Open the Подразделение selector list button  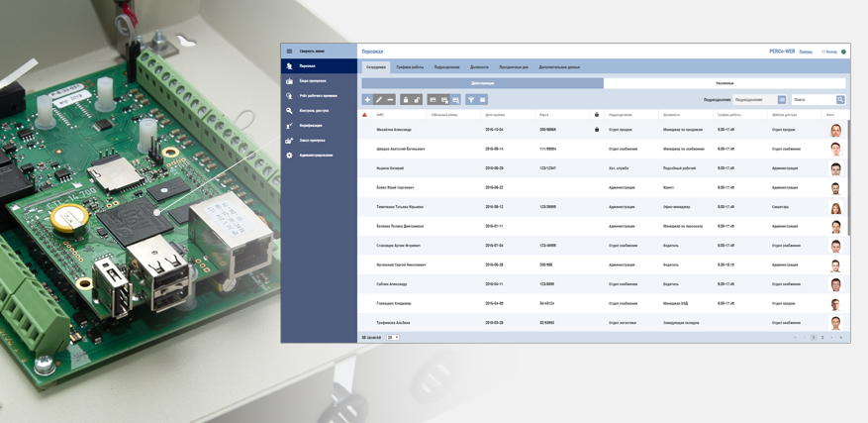[x=782, y=100]
